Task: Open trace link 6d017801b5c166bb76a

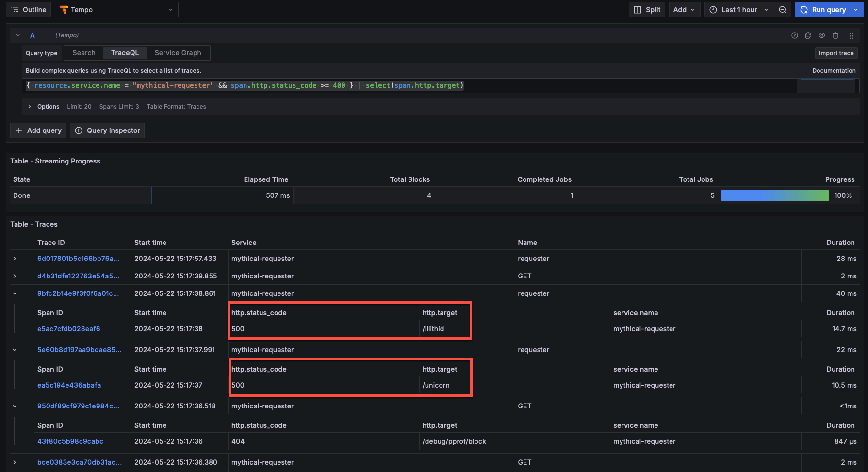Action: tap(78, 258)
